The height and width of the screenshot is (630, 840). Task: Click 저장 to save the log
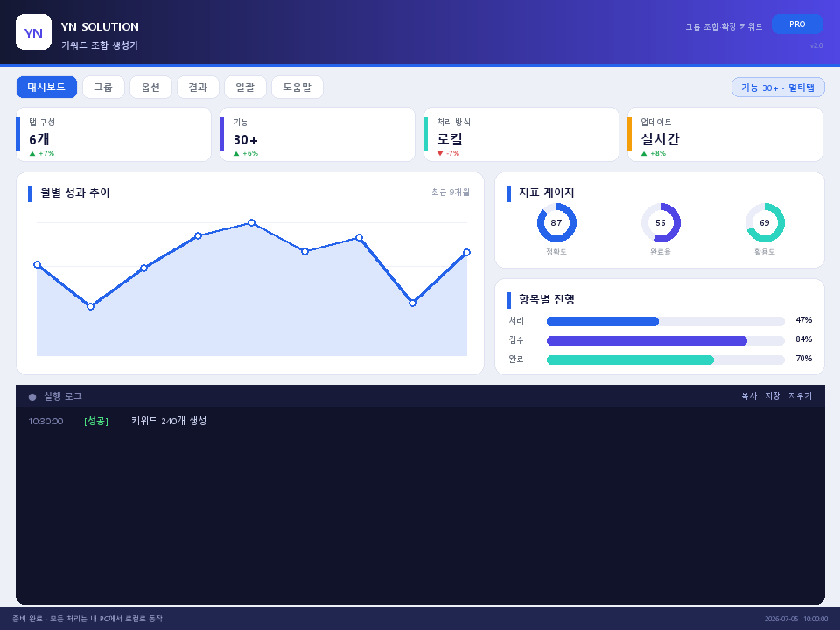tap(773, 395)
